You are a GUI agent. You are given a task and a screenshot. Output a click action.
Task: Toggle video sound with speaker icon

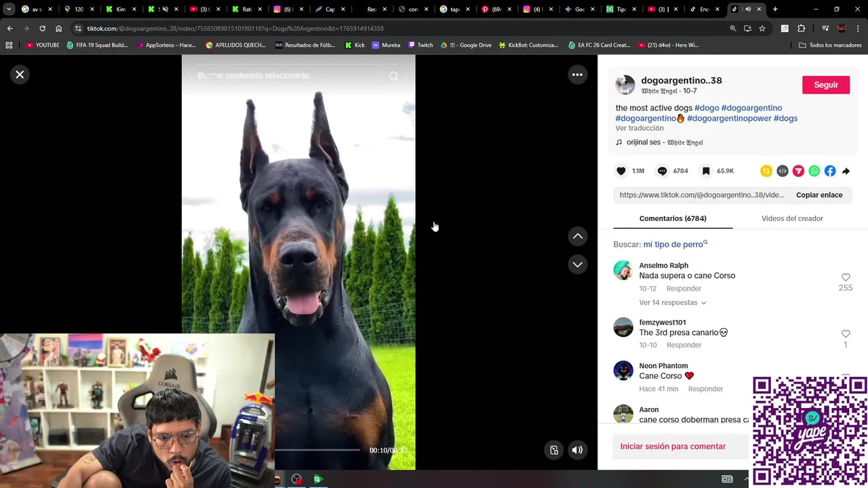[577, 450]
